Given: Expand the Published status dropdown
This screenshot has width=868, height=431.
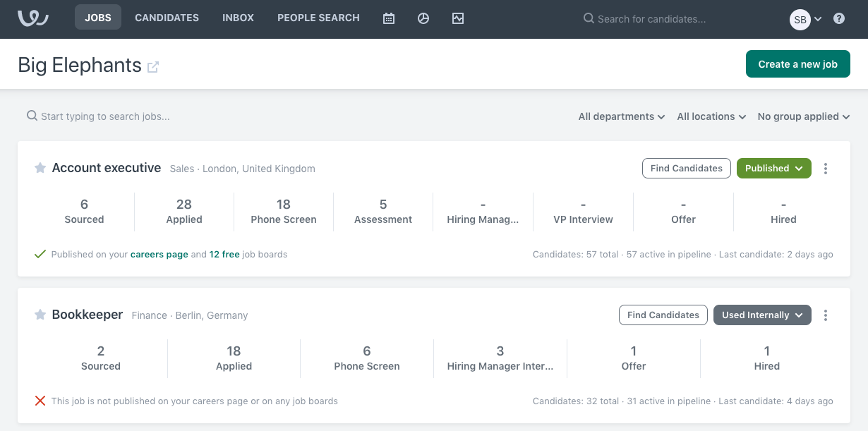Looking at the screenshot, I should pos(774,168).
